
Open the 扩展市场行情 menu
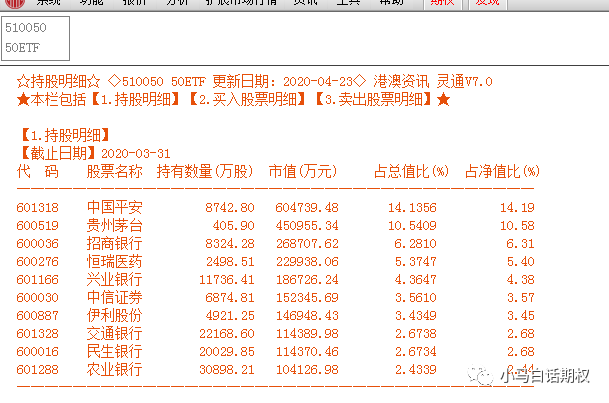point(241,2)
